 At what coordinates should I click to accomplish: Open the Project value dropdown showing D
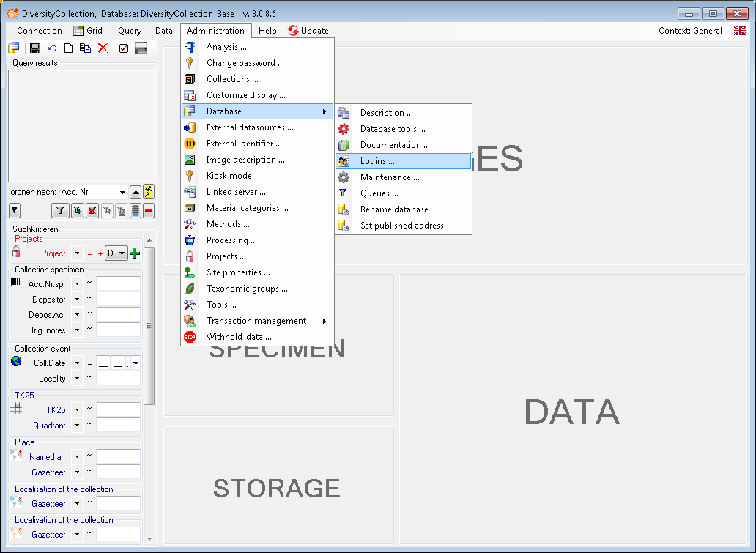[x=116, y=253]
